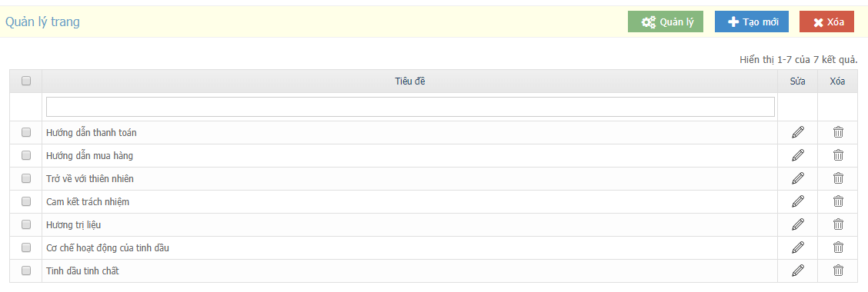The height and width of the screenshot is (292, 868).
Task: Toggle the select-all checkbox in table header
Action: point(26,81)
